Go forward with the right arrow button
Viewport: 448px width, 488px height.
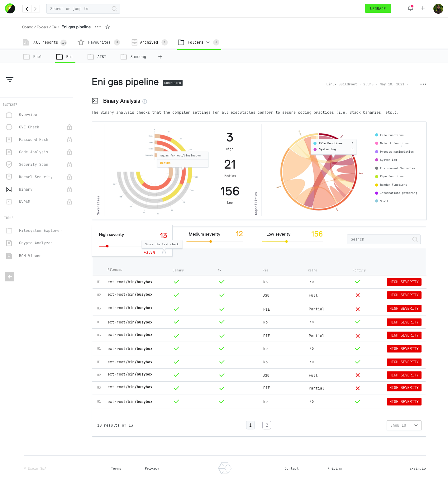click(x=36, y=9)
